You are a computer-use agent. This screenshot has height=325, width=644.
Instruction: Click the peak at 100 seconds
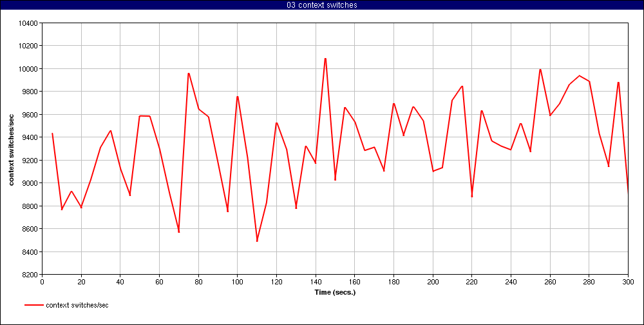pyautogui.click(x=238, y=97)
